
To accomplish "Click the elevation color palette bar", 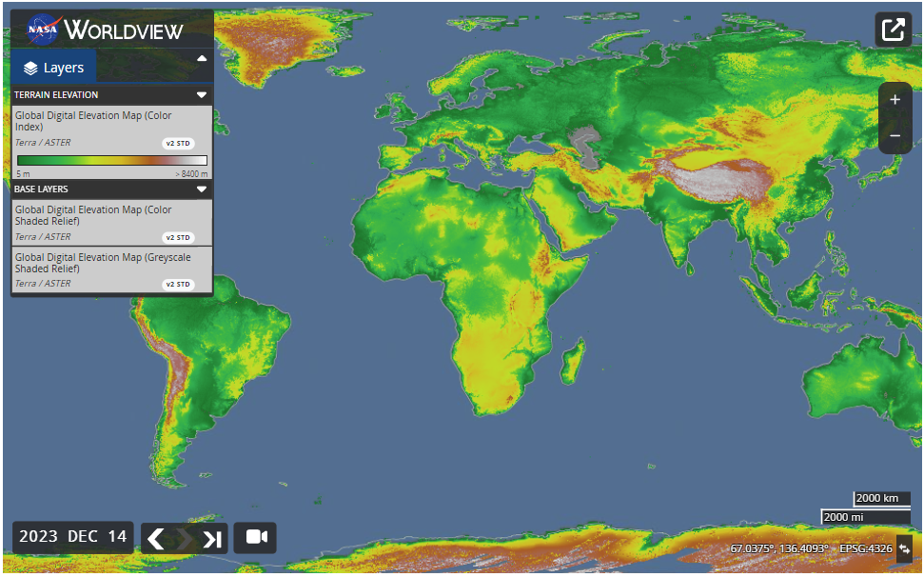I will pos(112,160).
